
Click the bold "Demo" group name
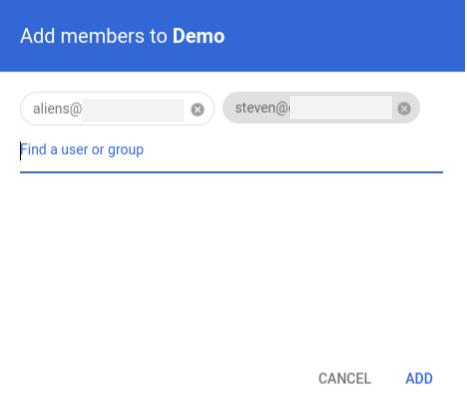(198, 36)
